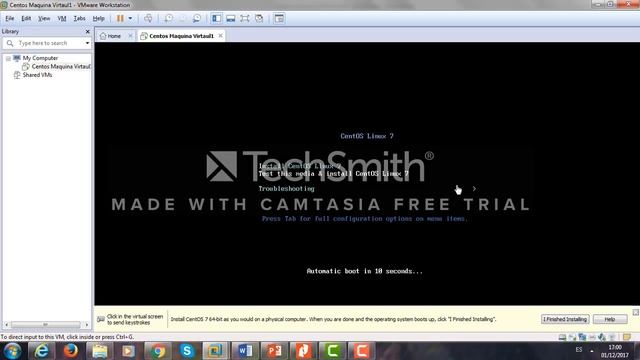This screenshot has width=640, height=360.
Task: Close the Centos Maquina Virtaul1 tab
Action: [220, 36]
